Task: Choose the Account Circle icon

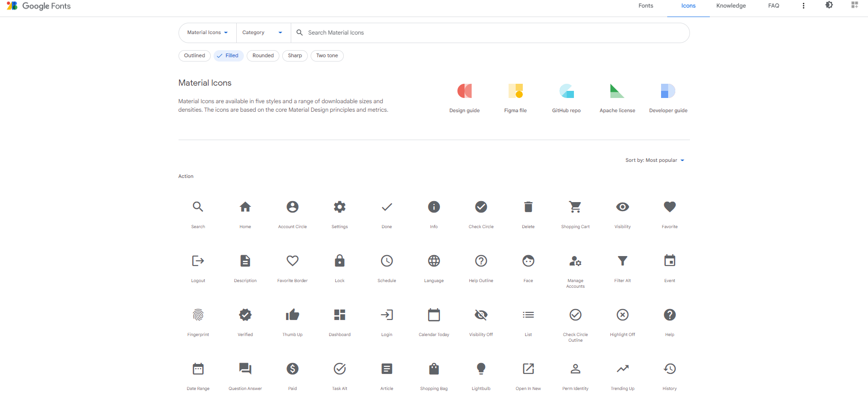Action: click(293, 207)
